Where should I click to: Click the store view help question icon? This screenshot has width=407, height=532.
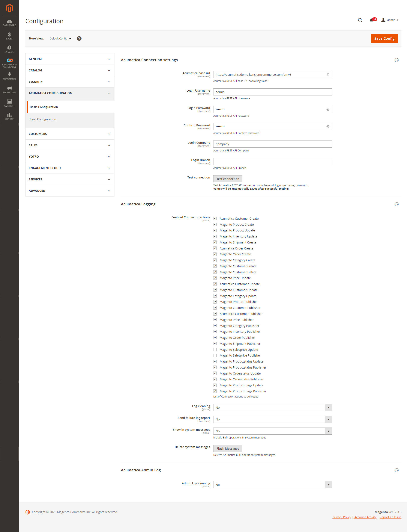pos(79,39)
